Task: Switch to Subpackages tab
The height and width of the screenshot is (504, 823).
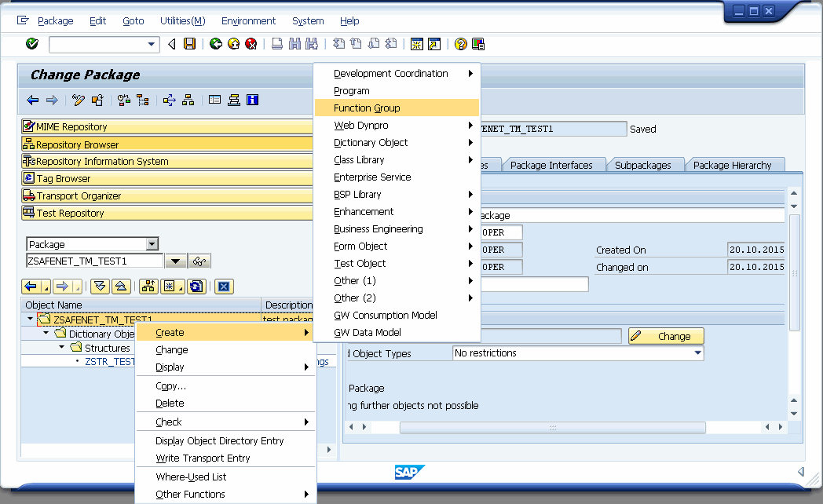Action: 643,165
